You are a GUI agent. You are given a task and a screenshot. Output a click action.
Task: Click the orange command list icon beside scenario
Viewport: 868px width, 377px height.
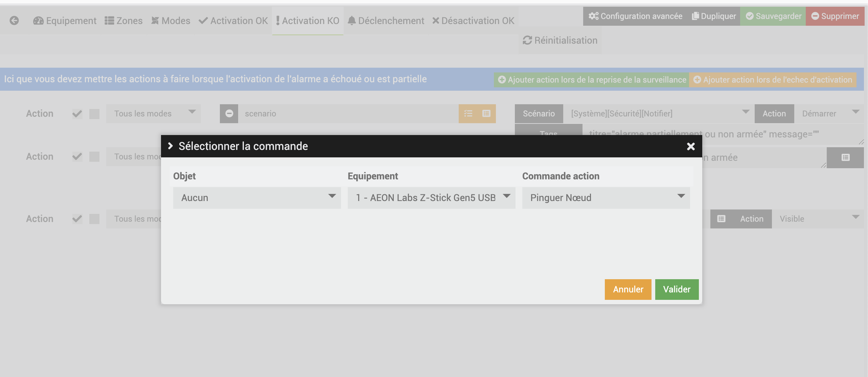(486, 114)
